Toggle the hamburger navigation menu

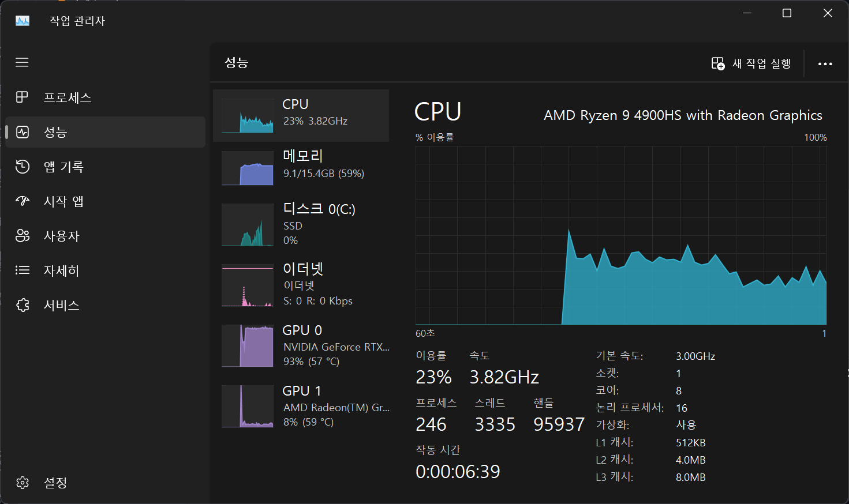(22, 62)
